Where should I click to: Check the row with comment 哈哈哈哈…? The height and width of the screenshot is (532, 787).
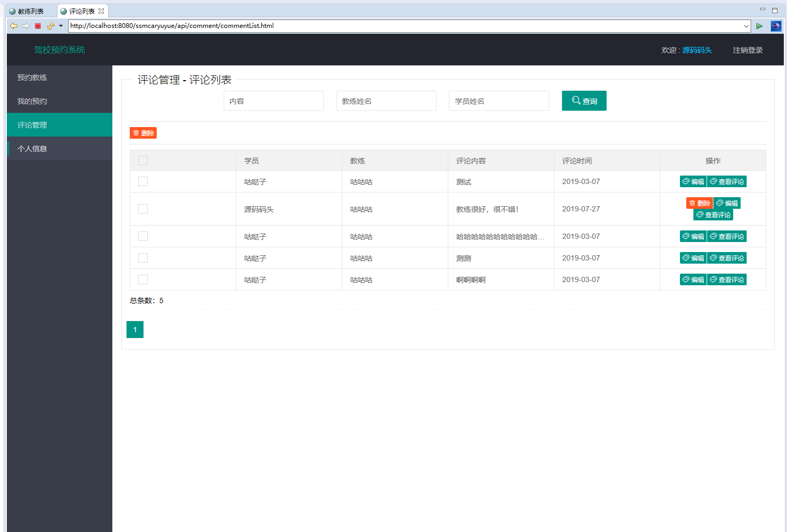pyautogui.click(x=143, y=236)
